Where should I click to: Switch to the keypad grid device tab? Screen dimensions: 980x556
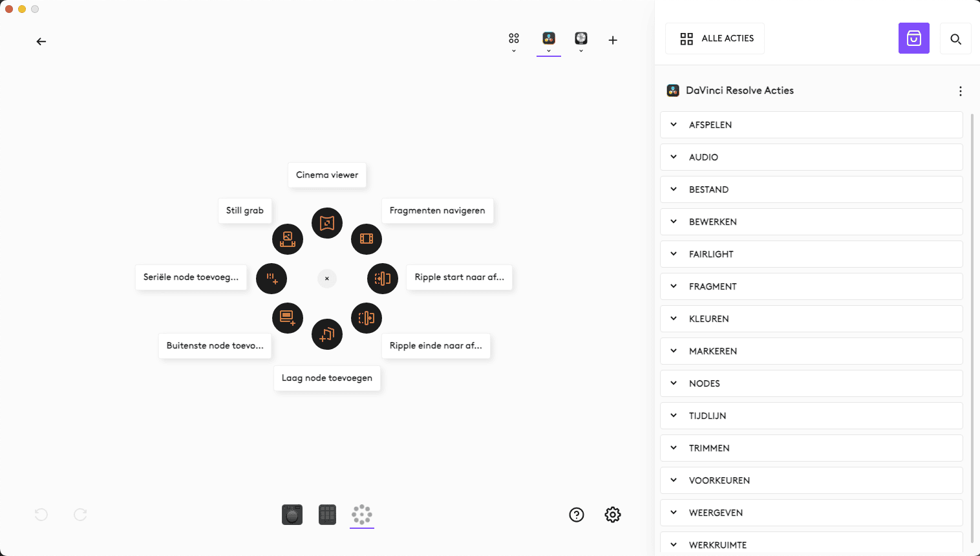[x=328, y=515]
